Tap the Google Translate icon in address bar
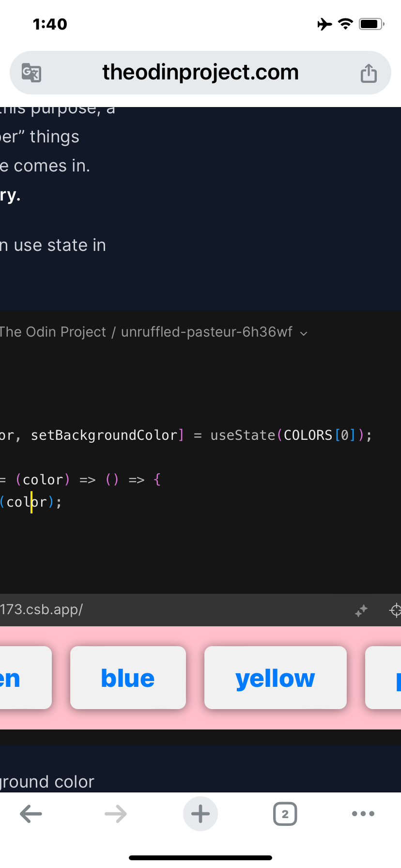Image resolution: width=401 pixels, height=868 pixels. (x=31, y=72)
